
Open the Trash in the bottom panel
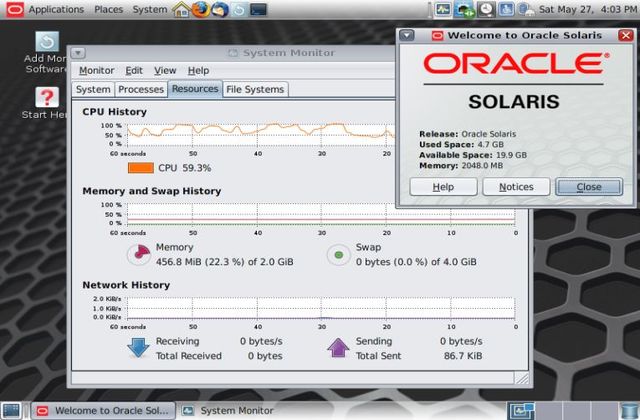click(629, 411)
